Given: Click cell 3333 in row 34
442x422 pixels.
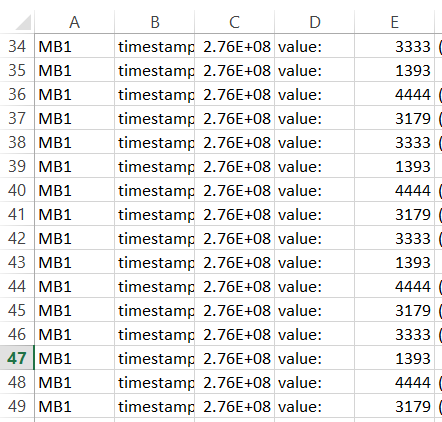Looking at the screenshot, I should (394, 46).
